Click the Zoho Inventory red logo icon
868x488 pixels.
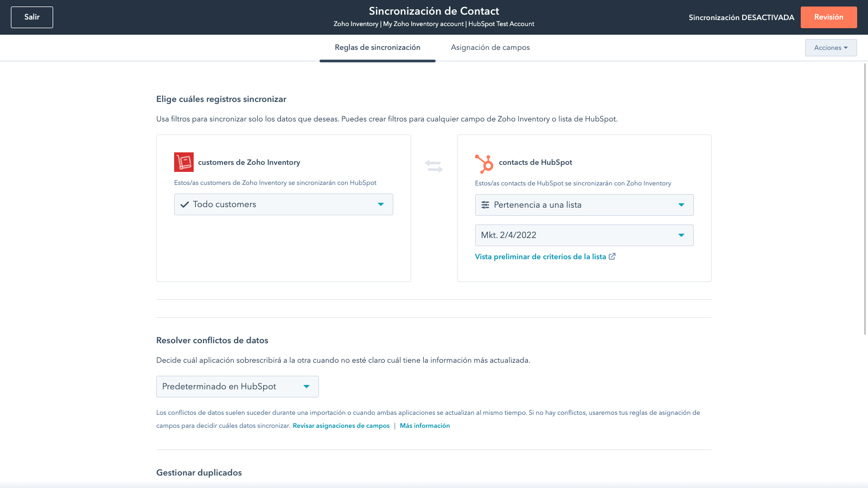coord(183,162)
